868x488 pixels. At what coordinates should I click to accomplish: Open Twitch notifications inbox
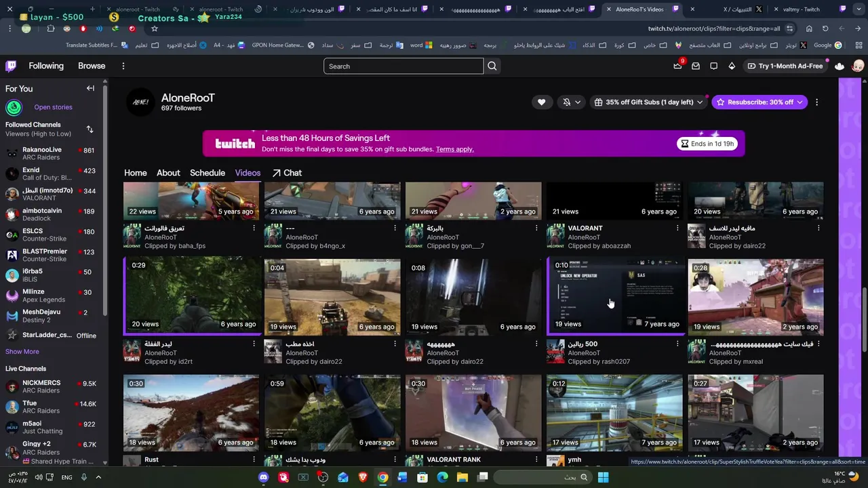click(696, 66)
